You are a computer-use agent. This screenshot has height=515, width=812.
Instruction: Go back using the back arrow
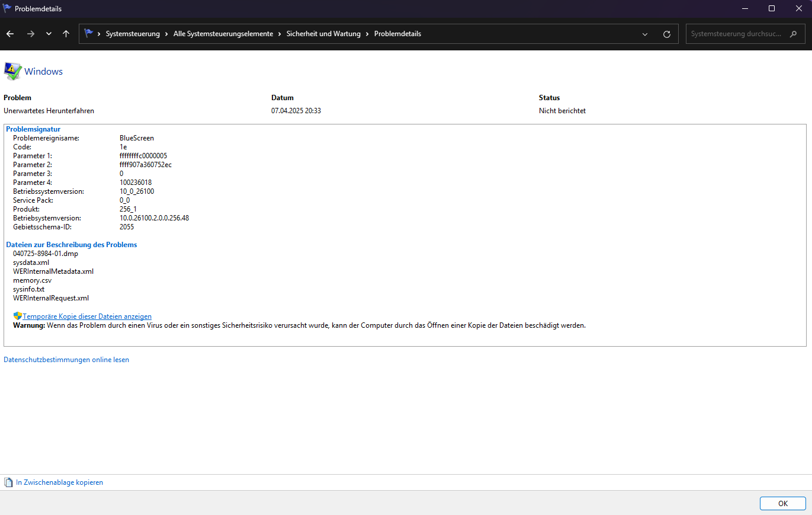click(10, 34)
